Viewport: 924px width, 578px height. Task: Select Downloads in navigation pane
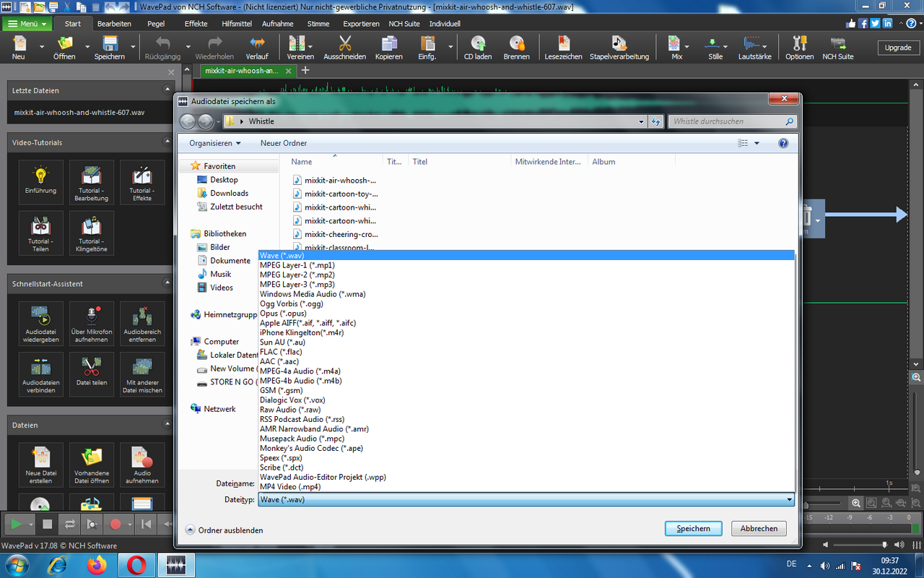pos(229,193)
